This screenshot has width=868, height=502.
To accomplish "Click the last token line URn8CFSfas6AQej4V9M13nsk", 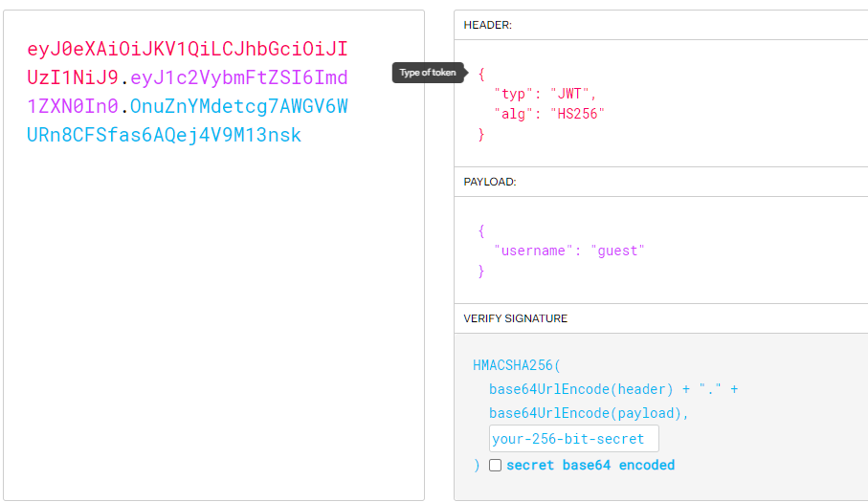I will point(164,135).
